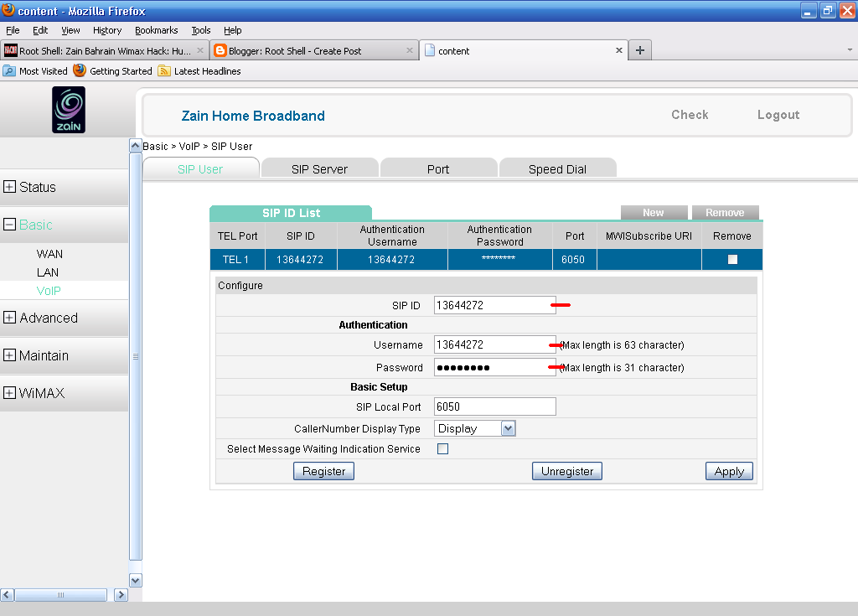Click the Root Shell tab favicon
The height and width of the screenshot is (616, 858).
[x=10, y=51]
